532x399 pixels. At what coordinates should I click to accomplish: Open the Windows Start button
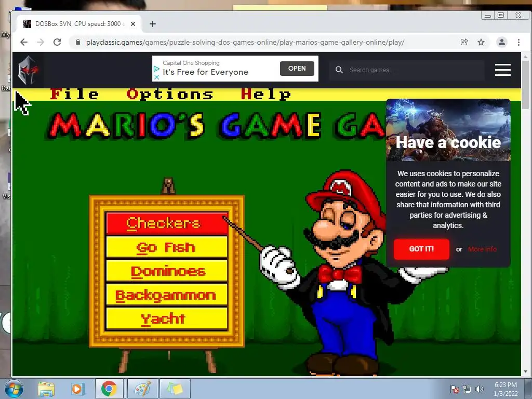click(x=14, y=389)
